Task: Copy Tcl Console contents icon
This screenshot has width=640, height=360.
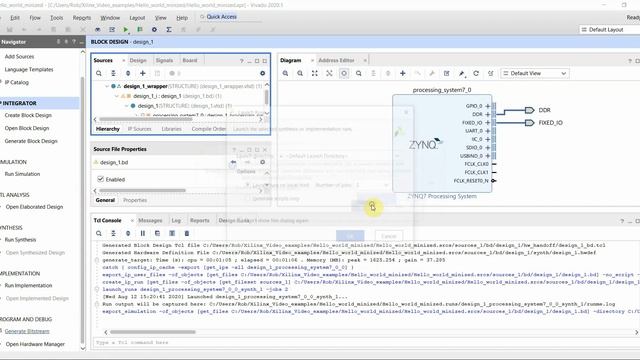Action: click(x=158, y=233)
